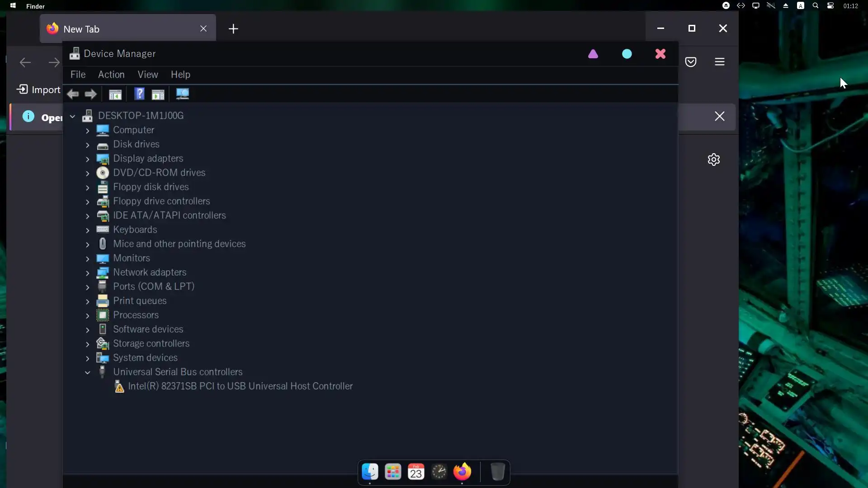Select the Intel 82371SB USB Host Controller warning item
The height and width of the screenshot is (488, 868).
coord(240,386)
